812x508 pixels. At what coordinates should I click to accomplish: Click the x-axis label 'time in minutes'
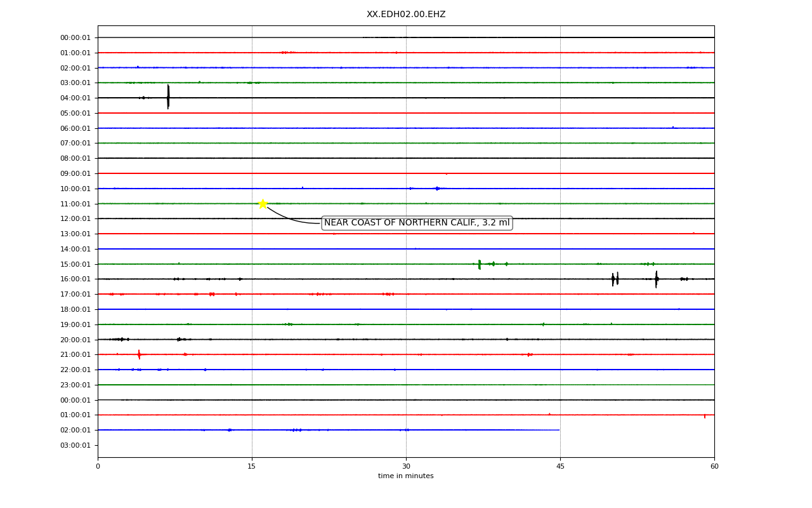click(x=406, y=476)
